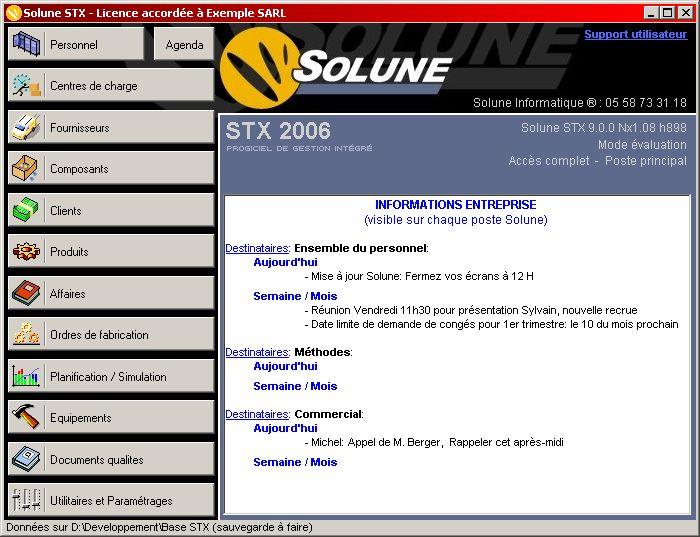Open the Personnel module
The height and width of the screenshot is (537, 700).
(76, 44)
